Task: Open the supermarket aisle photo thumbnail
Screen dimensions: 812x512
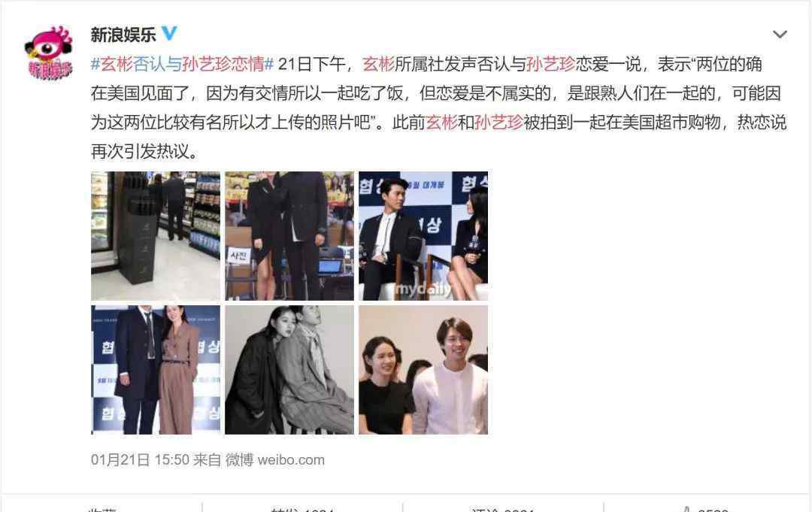Action: tap(156, 236)
